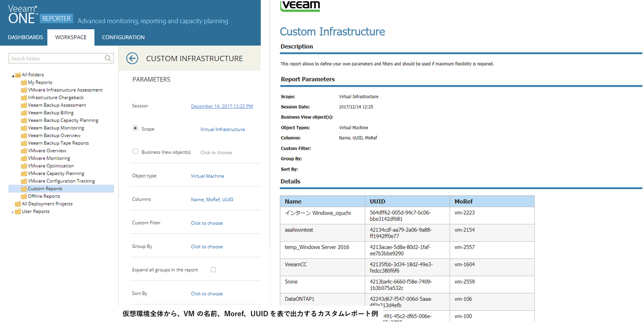Click the Veeam Backup Overview folder icon

click(24, 136)
